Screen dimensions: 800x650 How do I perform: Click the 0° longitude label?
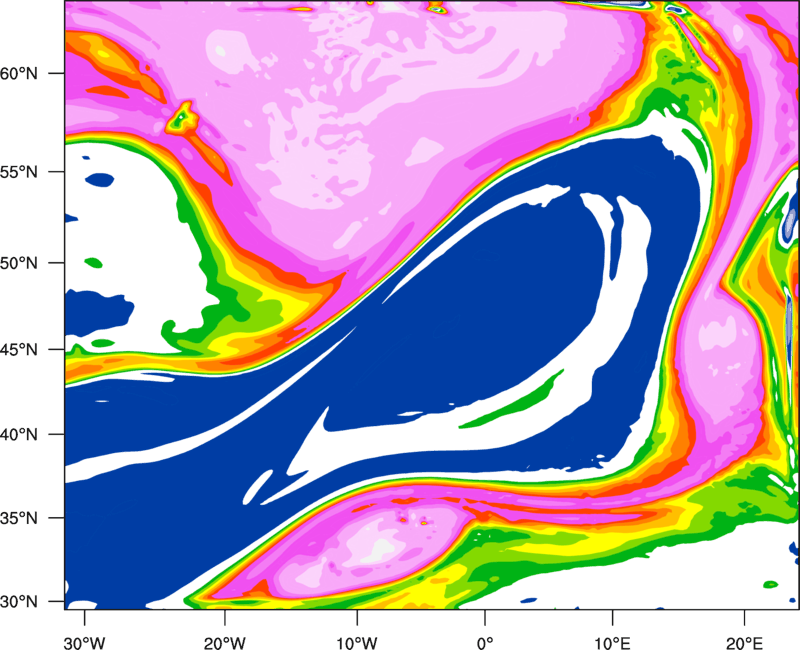pos(485,643)
